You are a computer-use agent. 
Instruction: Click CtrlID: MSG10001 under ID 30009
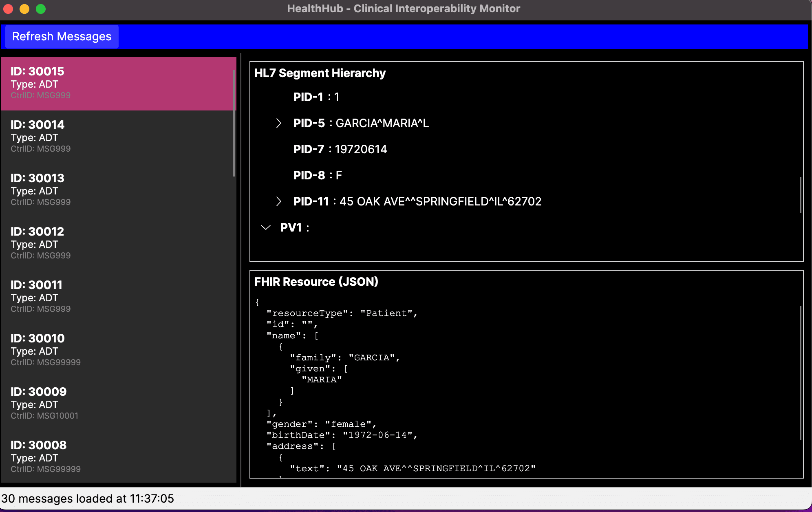click(x=44, y=416)
